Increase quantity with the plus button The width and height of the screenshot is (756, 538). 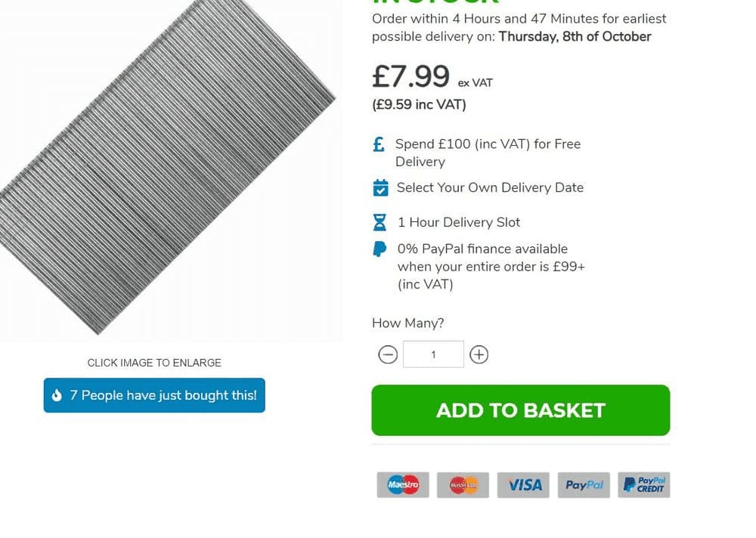tap(479, 354)
